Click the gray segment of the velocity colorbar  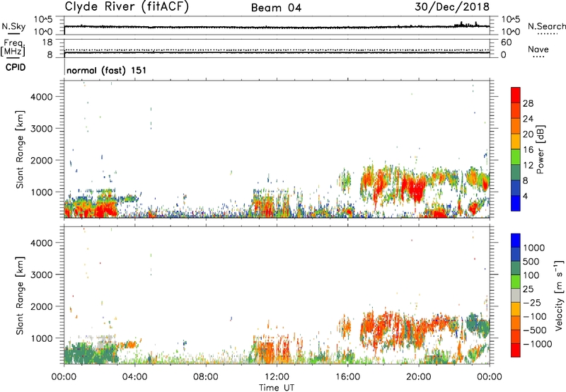click(516, 295)
